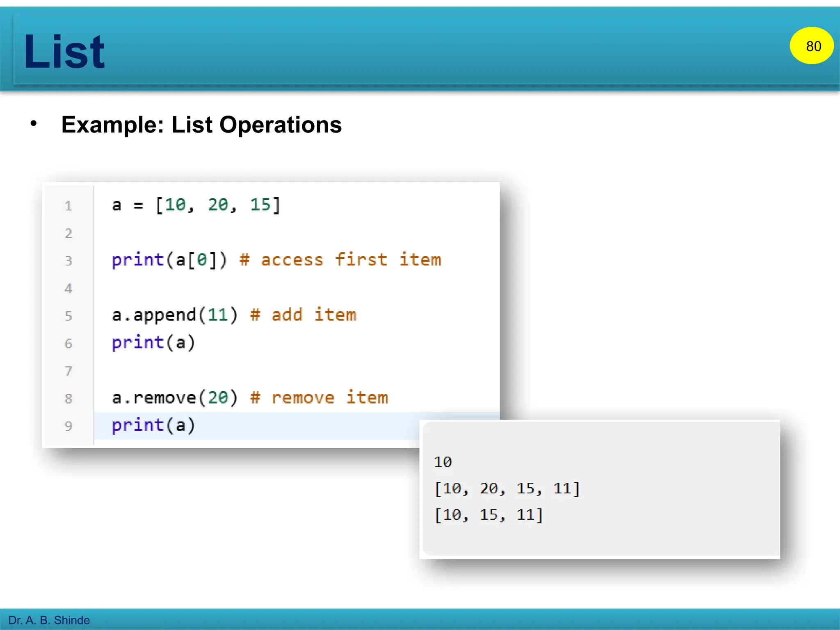840x630 pixels.
Task: Click line number 7 in code gutter
Action: (x=68, y=371)
